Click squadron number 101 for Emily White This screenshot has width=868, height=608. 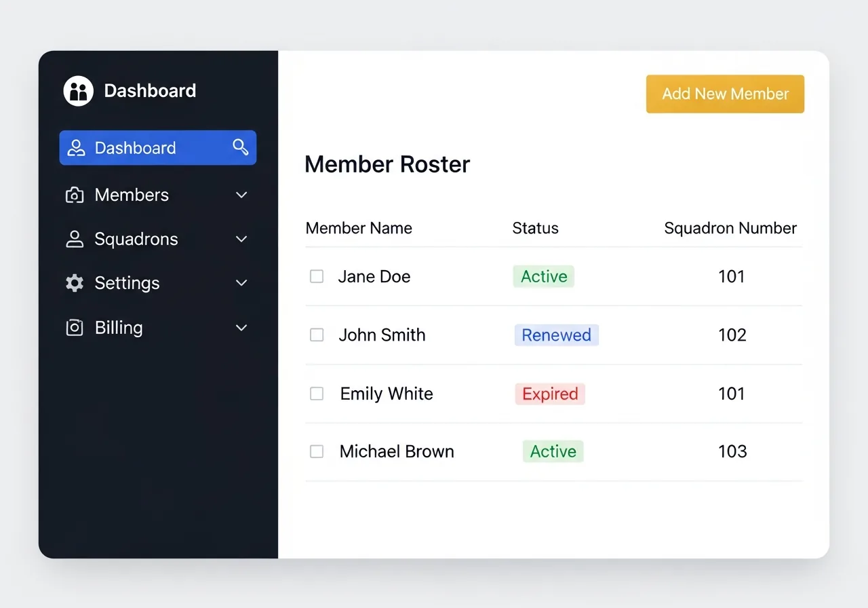(732, 394)
